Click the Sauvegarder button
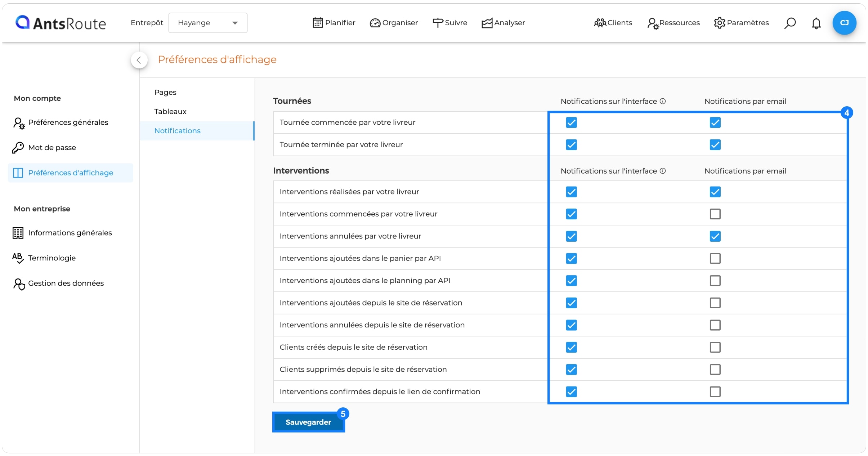 coord(308,422)
